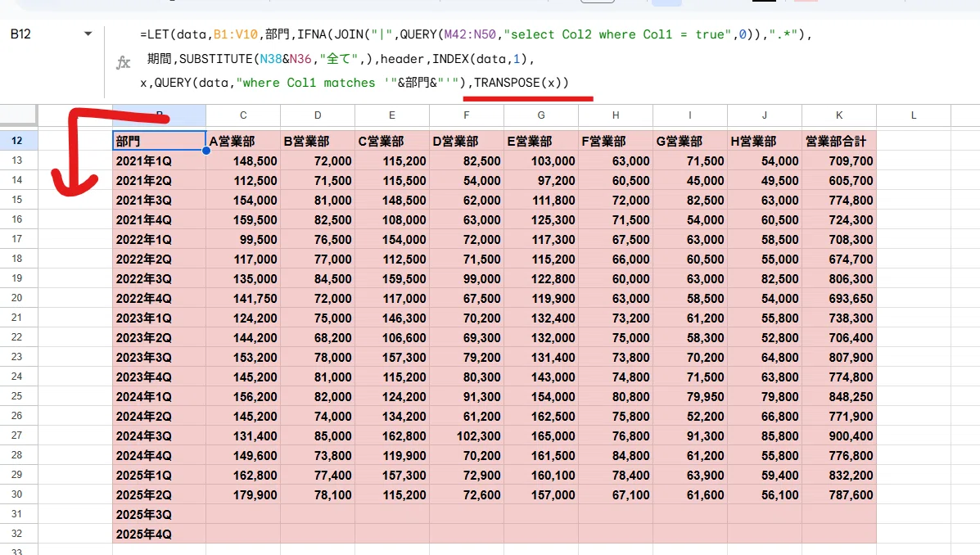This screenshot has height=555, width=980.
Task: Select column K header
Action: click(x=839, y=115)
